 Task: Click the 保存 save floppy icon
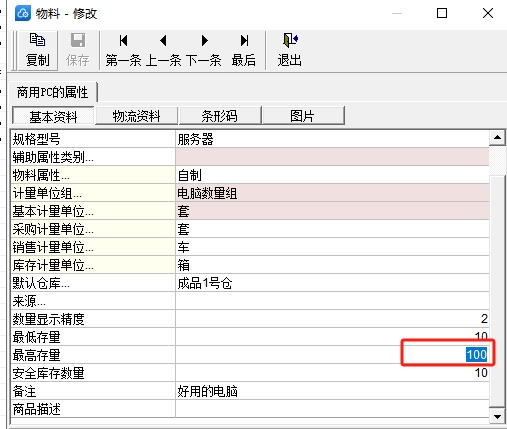coord(78,40)
